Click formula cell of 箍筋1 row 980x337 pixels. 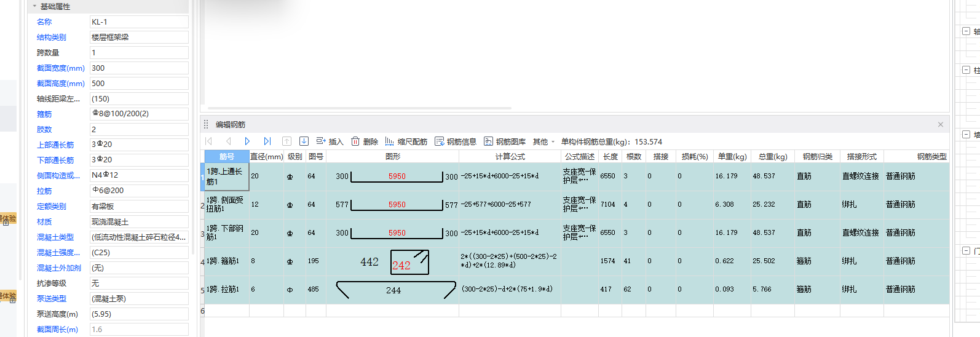click(510, 261)
